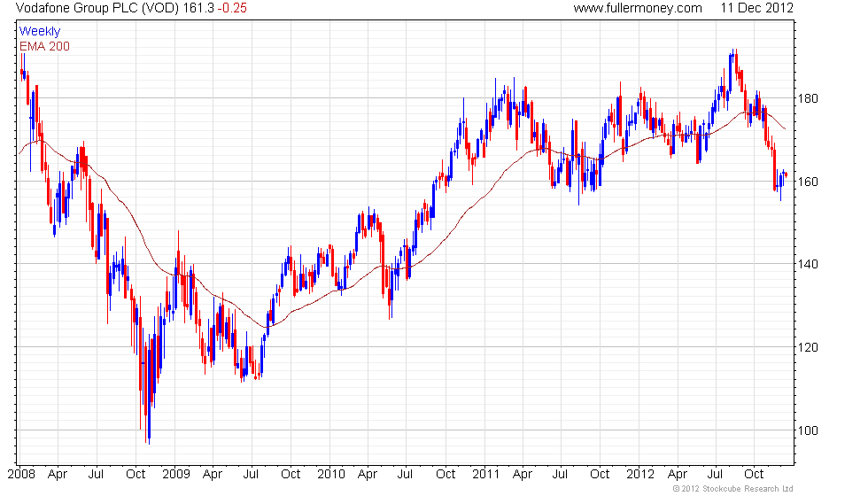The width and height of the screenshot is (868, 496).
Task: Click the 2011 year label on time axis
Action: (x=485, y=474)
